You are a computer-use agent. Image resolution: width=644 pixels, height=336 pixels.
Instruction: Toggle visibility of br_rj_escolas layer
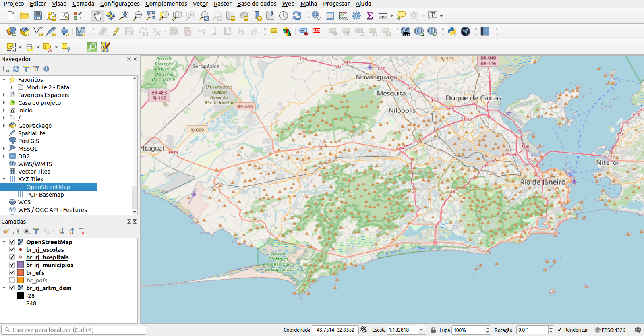pos(12,250)
